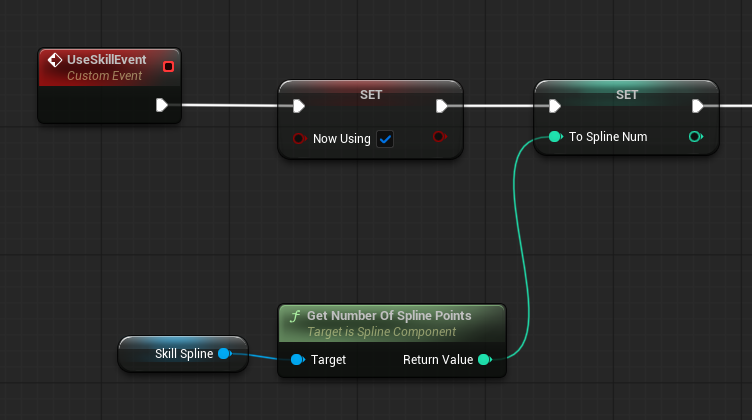Click the red delegate pin on UseSkillEvent
This screenshot has height=420, width=752.
click(168, 67)
